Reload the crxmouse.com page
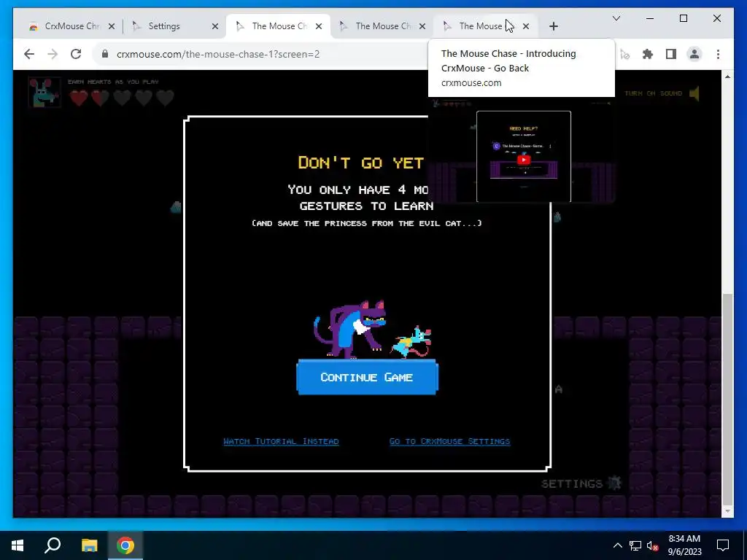 (76, 54)
